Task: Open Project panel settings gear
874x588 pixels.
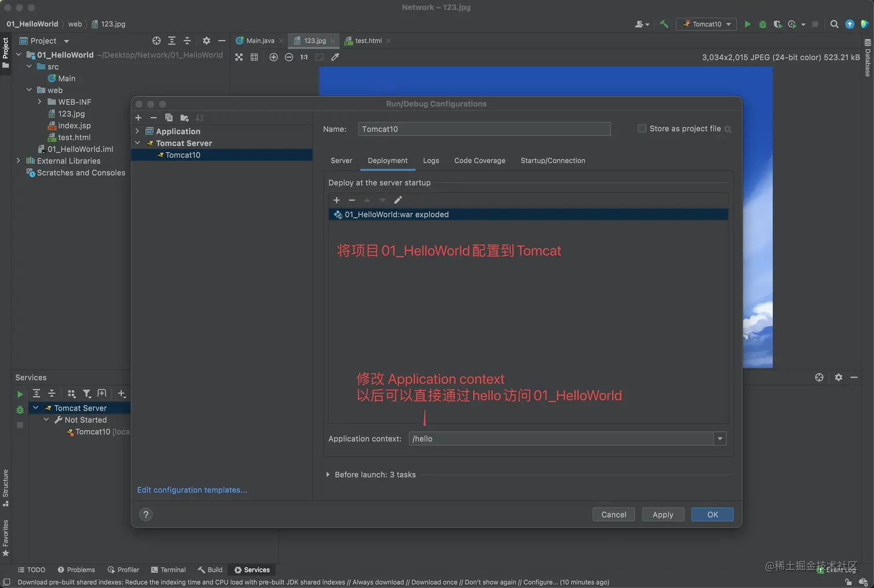Action: [x=206, y=41]
